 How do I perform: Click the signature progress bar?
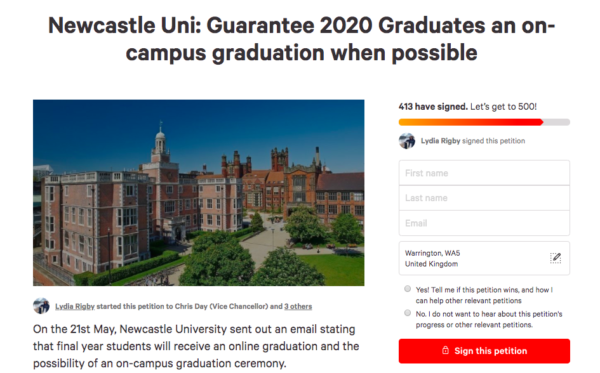484,122
